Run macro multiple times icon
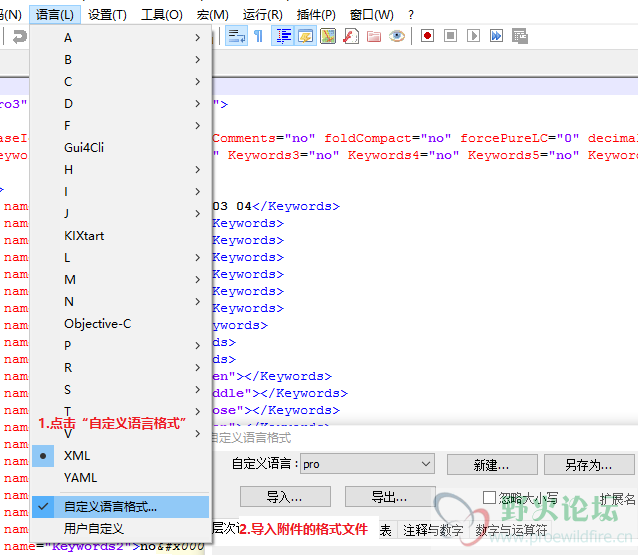The width and height of the screenshot is (642, 555). tap(496, 36)
